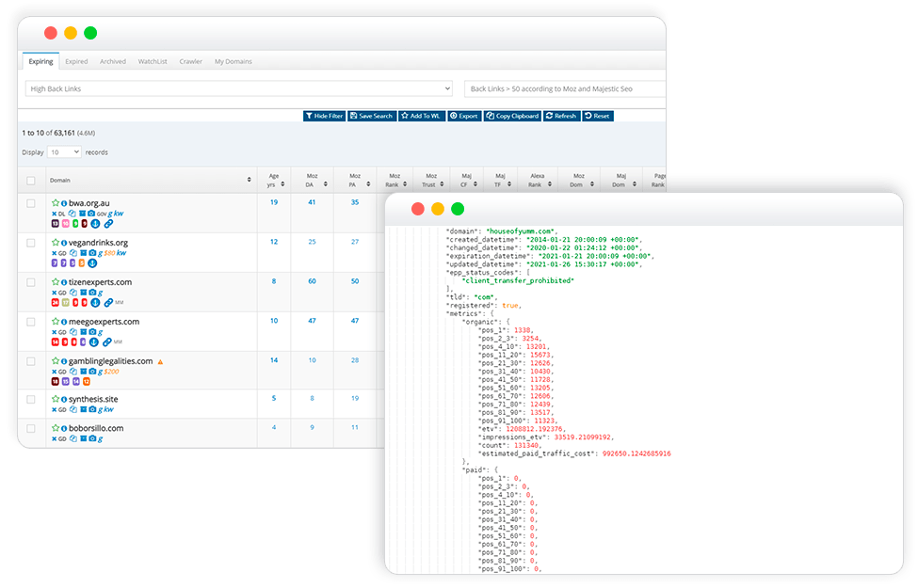Click the Add To WL button

(422, 116)
